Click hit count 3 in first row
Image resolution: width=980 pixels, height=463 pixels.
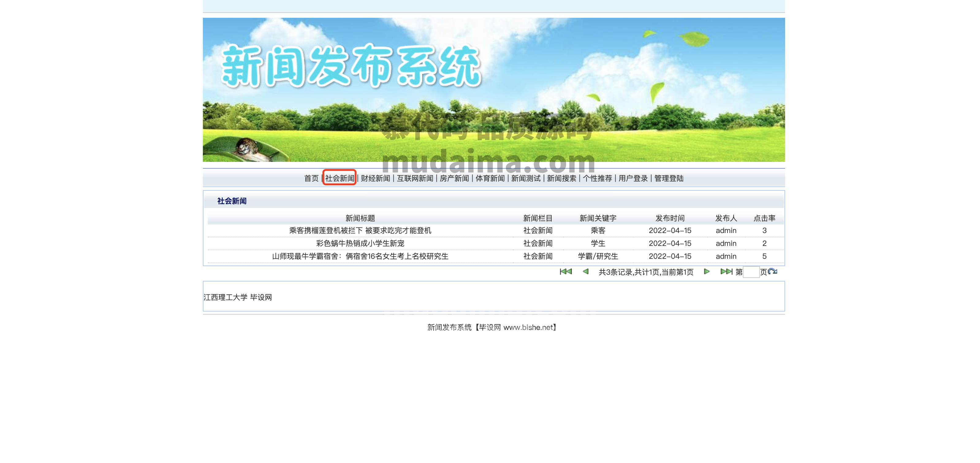point(764,230)
